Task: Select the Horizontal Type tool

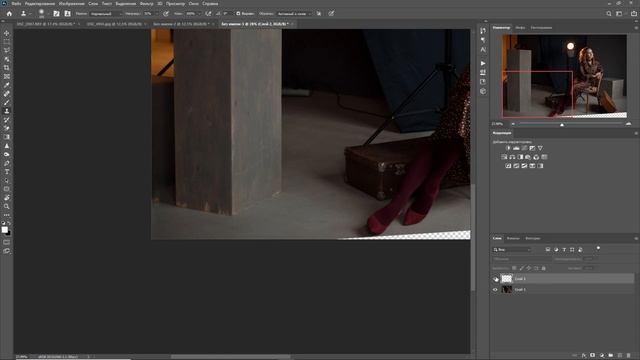Action: click(x=7, y=172)
